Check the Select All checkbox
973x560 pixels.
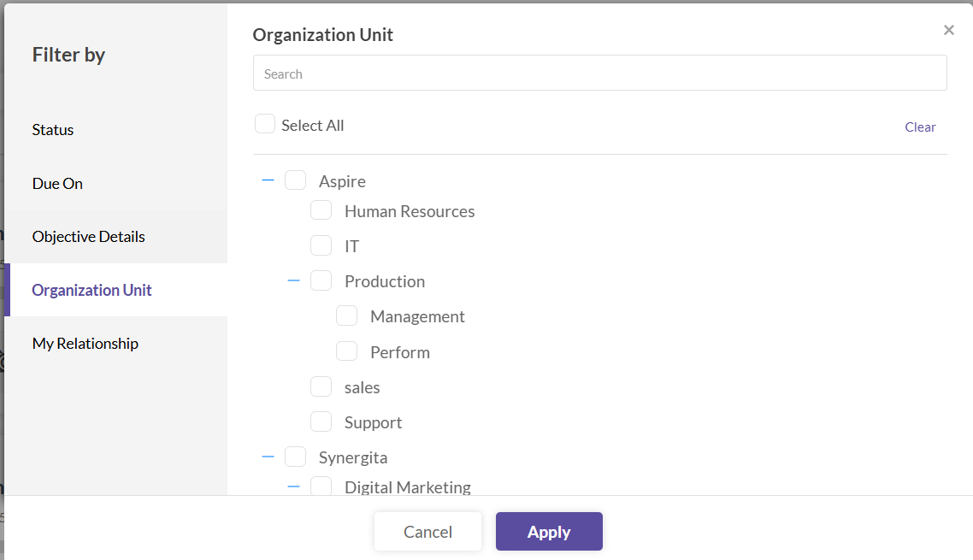tap(265, 125)
